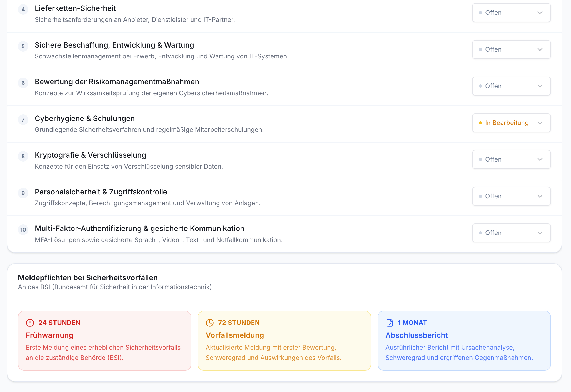Click number badge 8 for Kryptografie
Screen dimensions: 571x392
[x=23, y=156]
